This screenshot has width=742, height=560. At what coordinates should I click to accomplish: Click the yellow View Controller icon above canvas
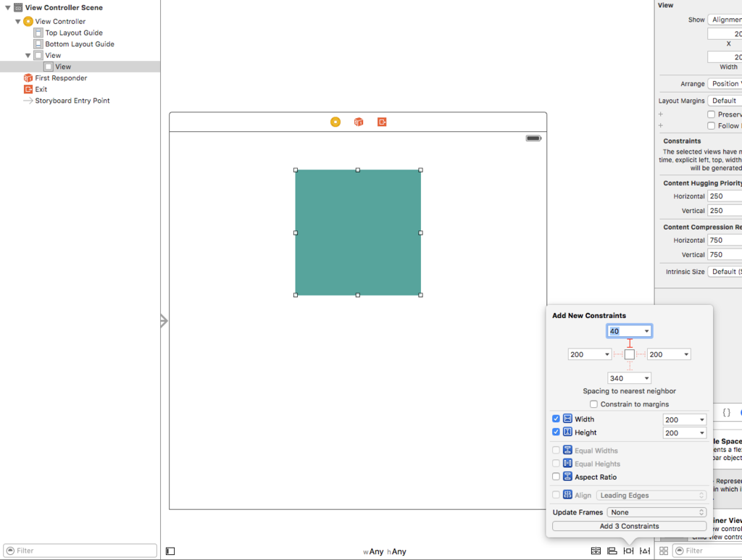click(335, 122)
